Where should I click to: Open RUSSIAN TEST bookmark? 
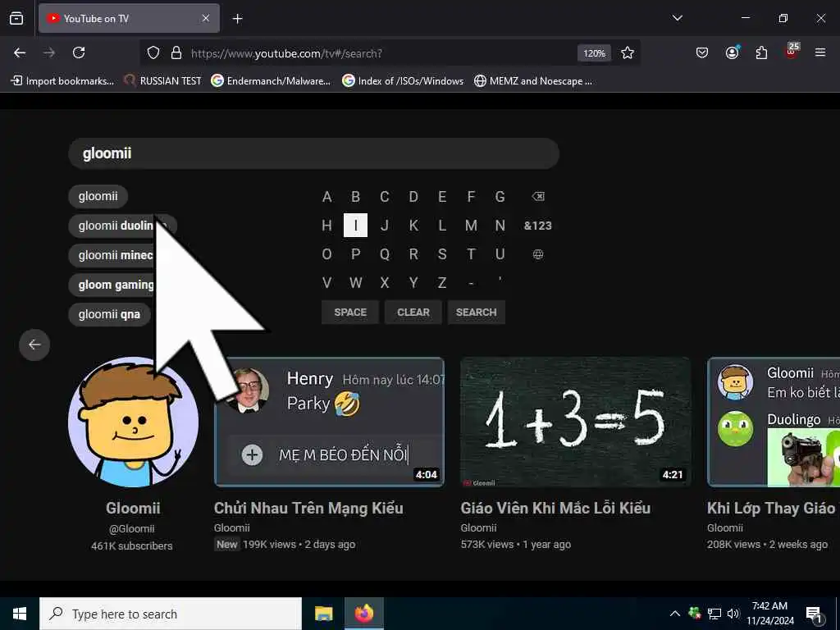162,81
